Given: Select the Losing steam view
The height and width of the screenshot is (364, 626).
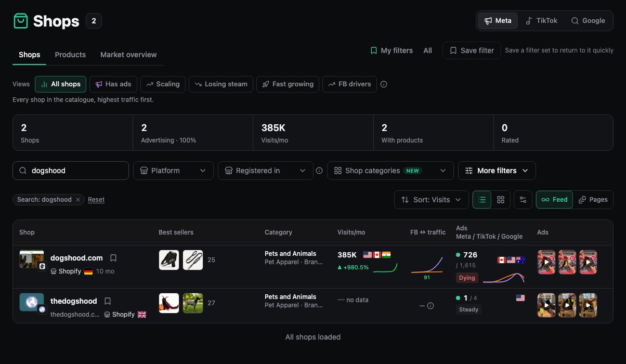Looking at the screenshot, I should [221, 84].
